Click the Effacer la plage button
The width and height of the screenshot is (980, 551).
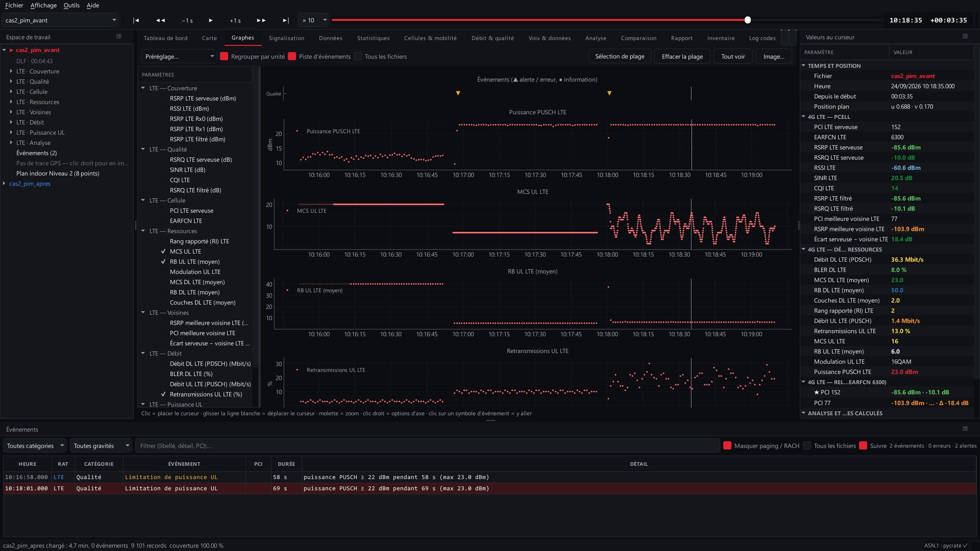[x=682, y=56]
